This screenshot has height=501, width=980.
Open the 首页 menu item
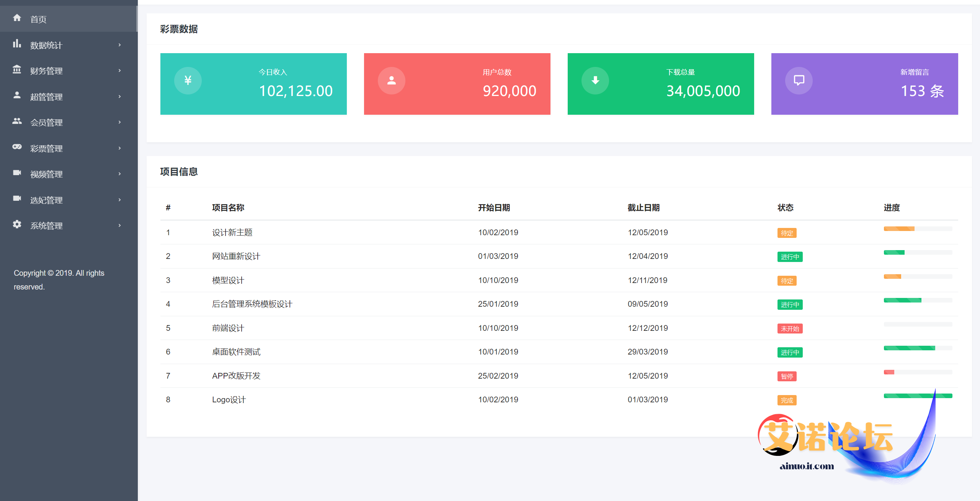(69, 19)
